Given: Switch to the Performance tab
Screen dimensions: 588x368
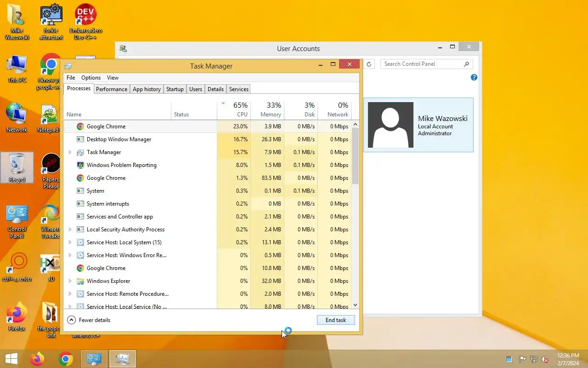Looking at the screenshot, I should coord(112,89).
